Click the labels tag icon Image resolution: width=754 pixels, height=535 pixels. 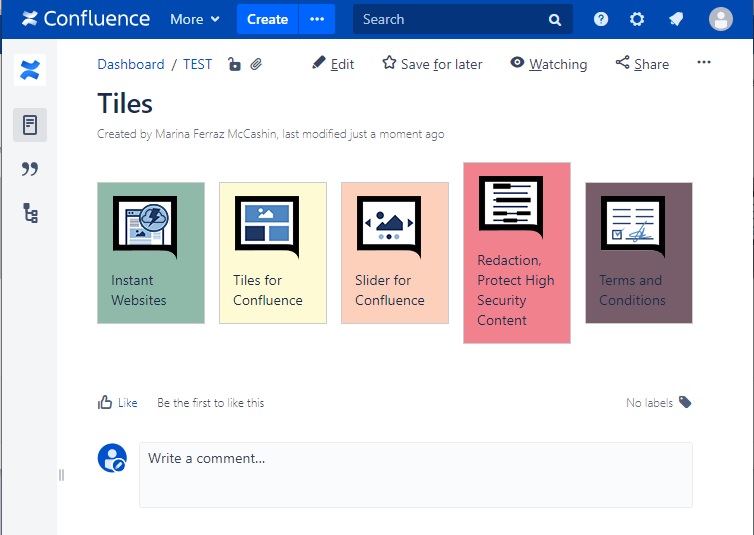(x=685, y=402)
